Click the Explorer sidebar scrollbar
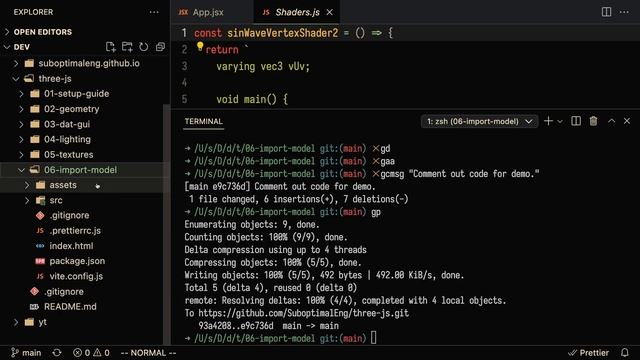640x360 pixels. point(166,224)
